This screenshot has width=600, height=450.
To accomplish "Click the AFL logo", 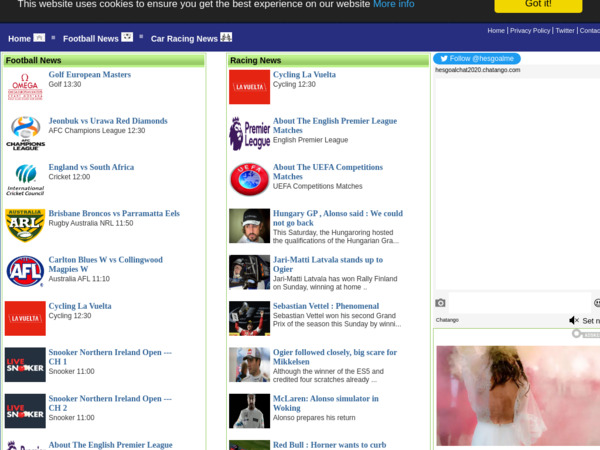I will [x=25, y=272].
